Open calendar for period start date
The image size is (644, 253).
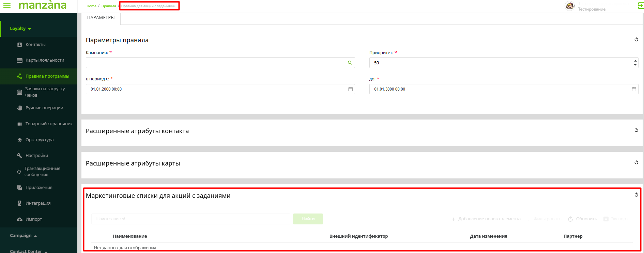point(350,89)
